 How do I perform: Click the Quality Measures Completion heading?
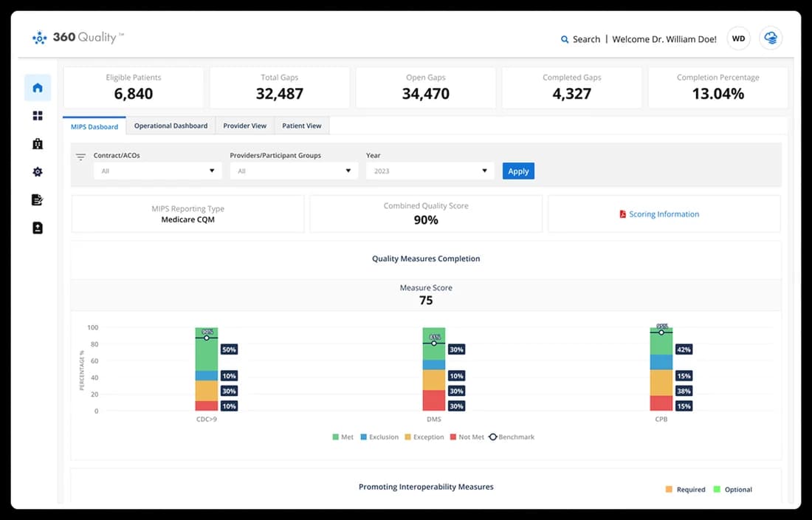[426, 259]
